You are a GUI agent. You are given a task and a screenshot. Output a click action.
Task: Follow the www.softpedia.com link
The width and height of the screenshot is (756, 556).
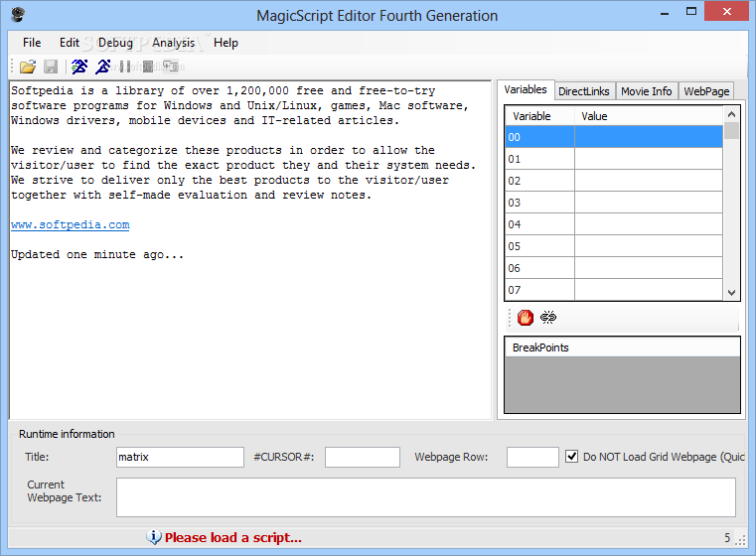(71, 225)
